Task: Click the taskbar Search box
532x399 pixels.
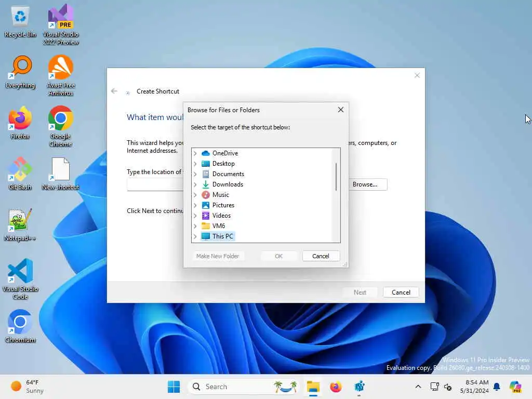Action: [x=244, y=387]
